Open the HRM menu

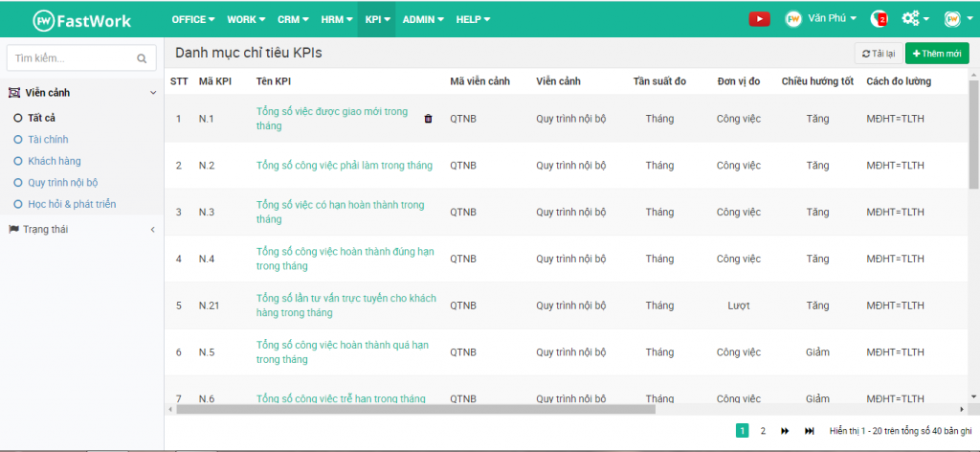click(x=337, y=19)
